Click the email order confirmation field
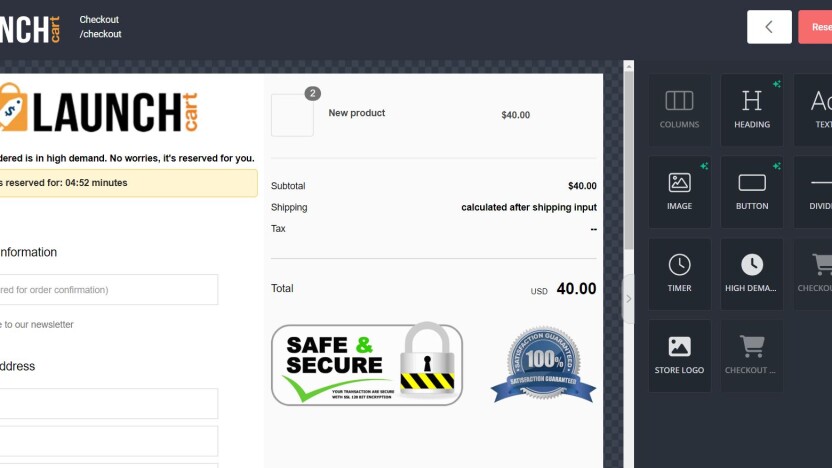Viewport: 832px width, 468px height. tap(108, 290)
